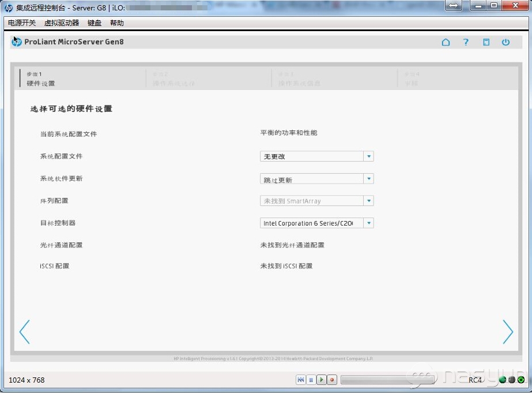Viewport: 532px width, 393px height.
Task: Open the 虚拟驱动器 menu
Action: click(x=62, y=23)
